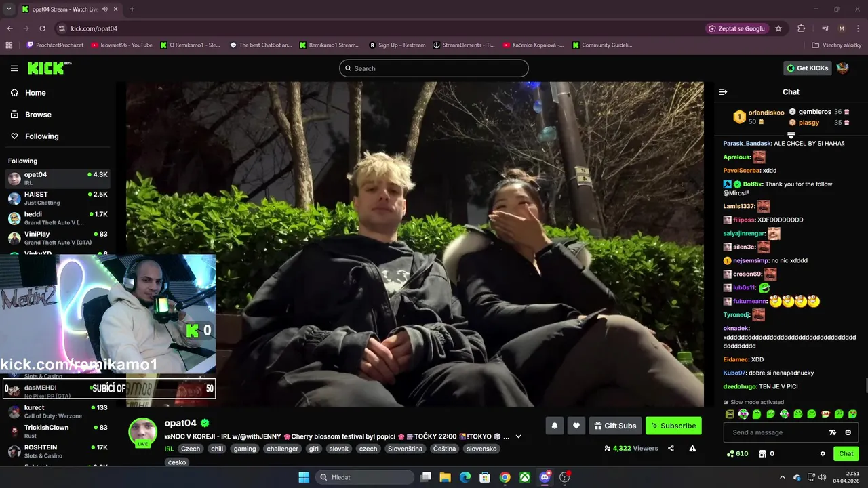Open the emote picker smiley icon
868x488 pixels.
[848, 432]
